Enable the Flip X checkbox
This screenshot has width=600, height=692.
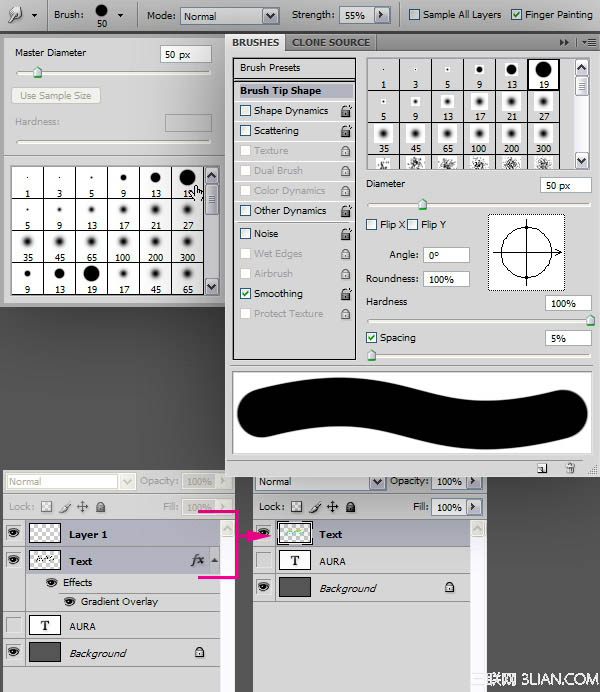tap(371, 225)
